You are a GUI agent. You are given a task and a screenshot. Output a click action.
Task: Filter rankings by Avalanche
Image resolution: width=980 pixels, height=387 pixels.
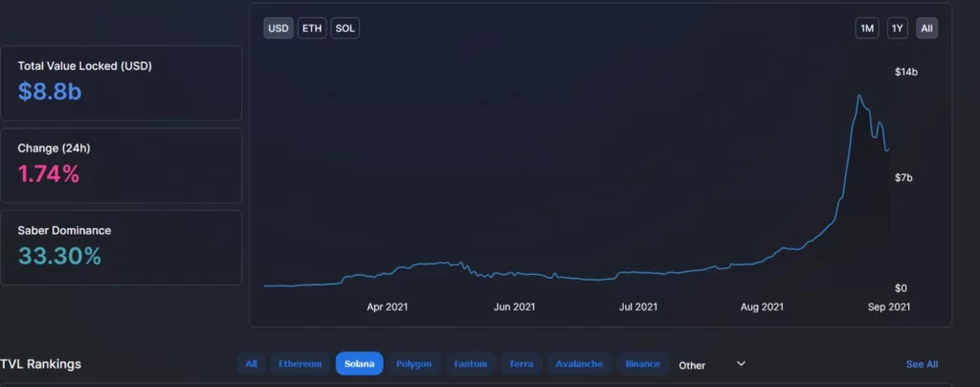pyautogui.click(x=579, y=364)
